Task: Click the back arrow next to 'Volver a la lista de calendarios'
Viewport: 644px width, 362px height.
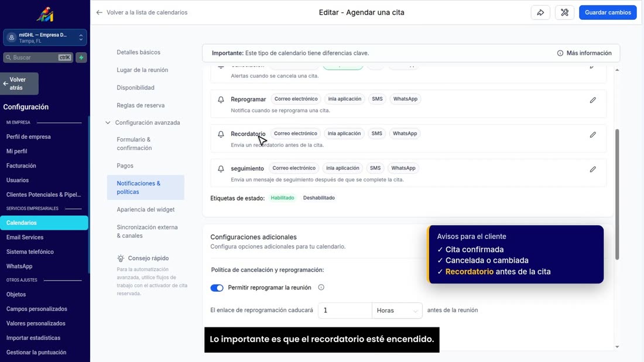Action: 99,12
